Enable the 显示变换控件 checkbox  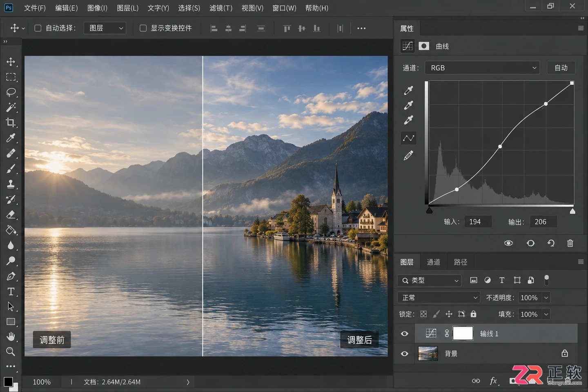pos(143,28)
